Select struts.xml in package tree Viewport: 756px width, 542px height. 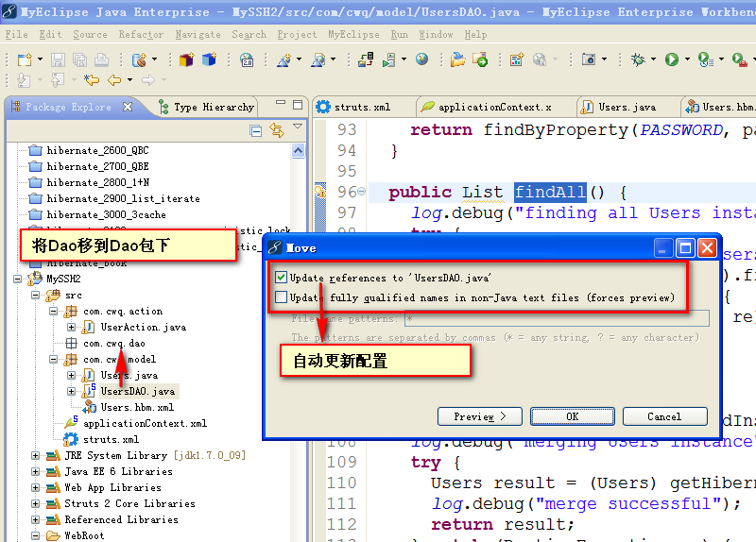pos(111,439)
